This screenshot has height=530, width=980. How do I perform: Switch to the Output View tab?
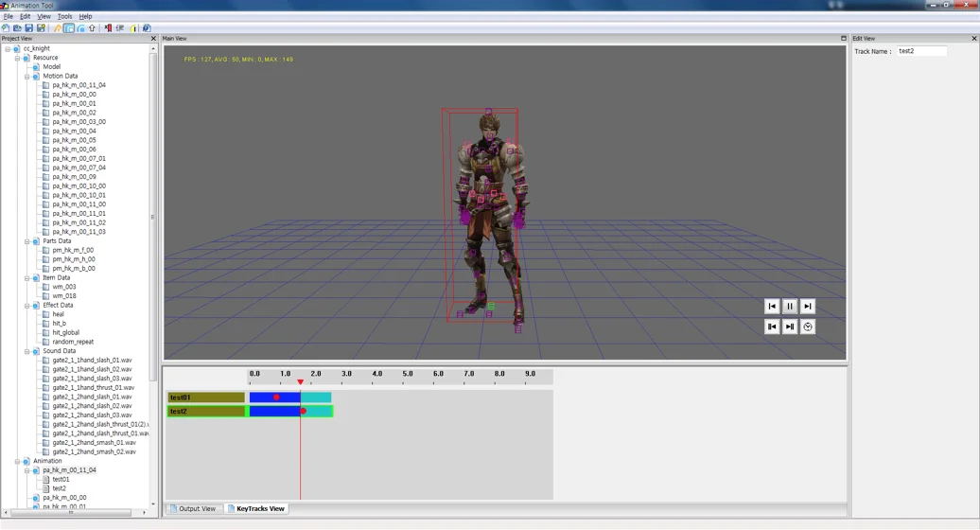193,509
